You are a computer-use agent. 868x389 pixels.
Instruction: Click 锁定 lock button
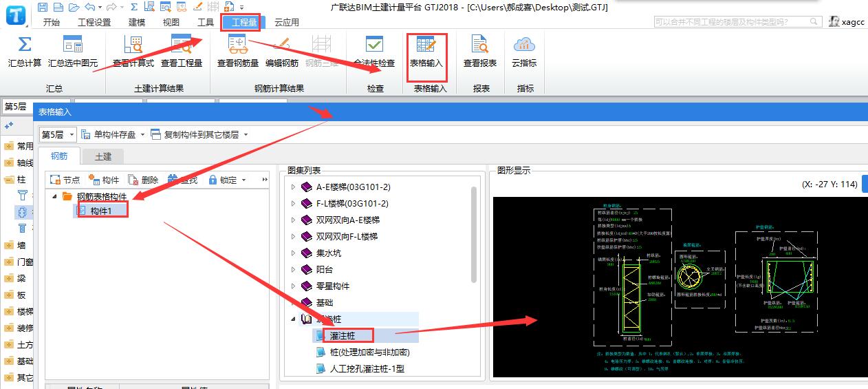pos(222,180)
